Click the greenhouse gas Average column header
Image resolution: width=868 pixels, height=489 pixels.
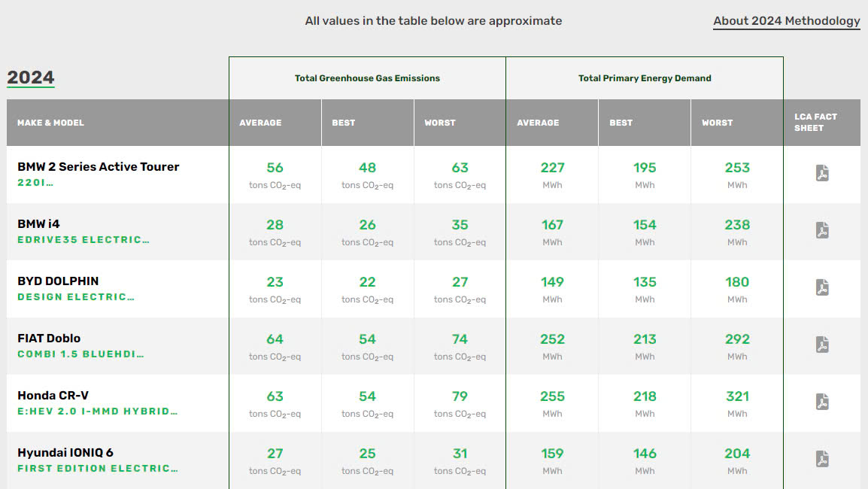click(x=260, y=123)
